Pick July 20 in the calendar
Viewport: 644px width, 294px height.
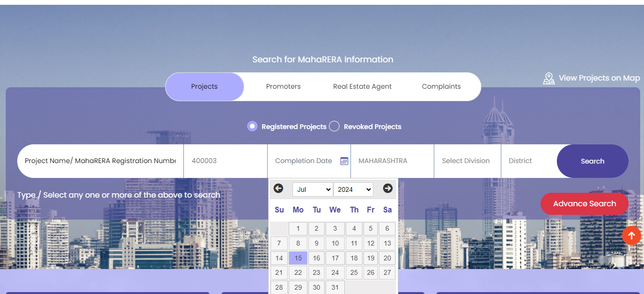pos(387,259)
